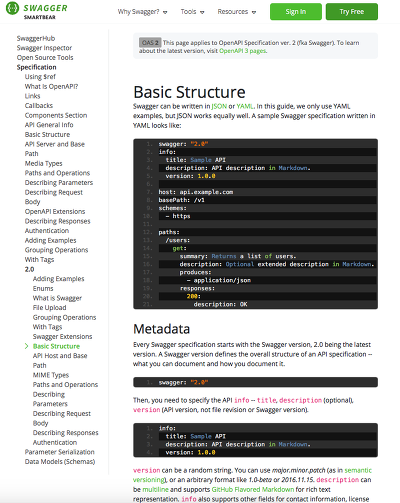Open API Server and Base Path

click(x=55, y=149)
